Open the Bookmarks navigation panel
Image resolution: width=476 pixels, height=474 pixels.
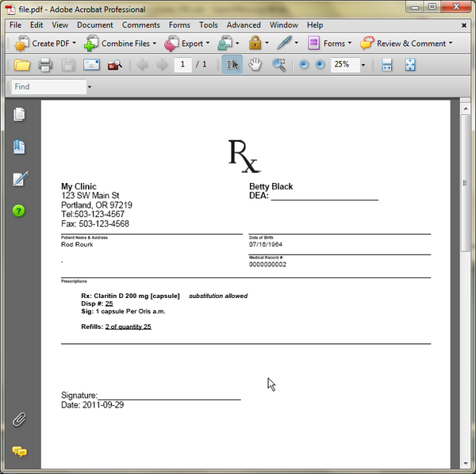(x=19, y=147)
